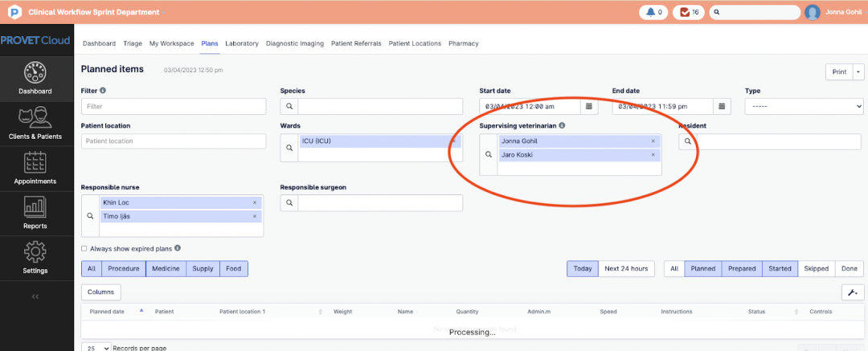This screenshot has height=351, width=868.
Task: Open Settings gear in the sidebar
Action: (x=35, y=259)
